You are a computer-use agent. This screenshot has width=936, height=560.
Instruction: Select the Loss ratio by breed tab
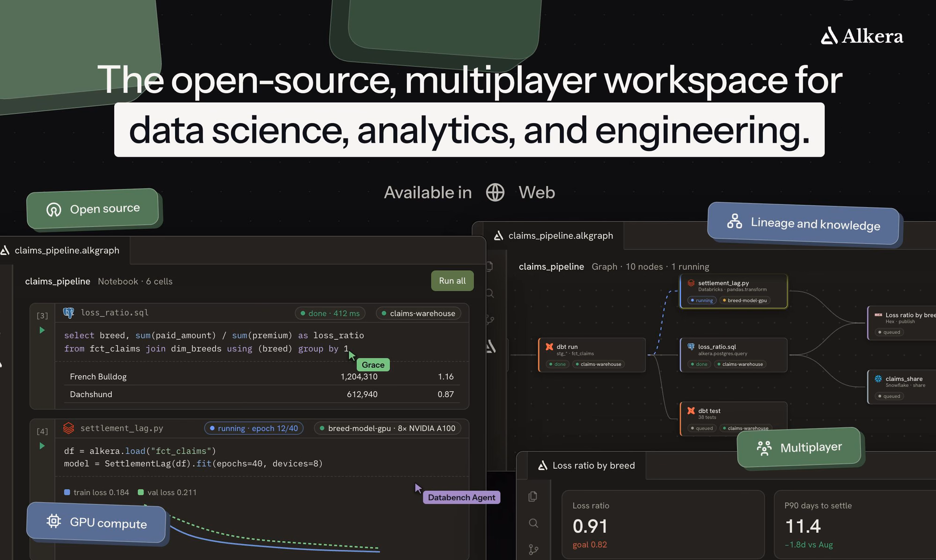pos(587,465)
